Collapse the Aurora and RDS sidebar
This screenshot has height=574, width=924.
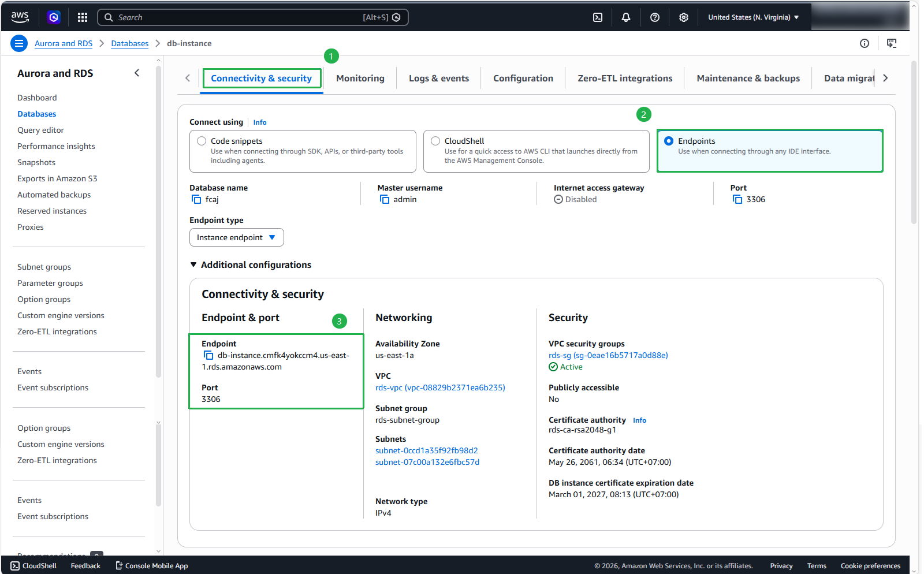[137, 73]
